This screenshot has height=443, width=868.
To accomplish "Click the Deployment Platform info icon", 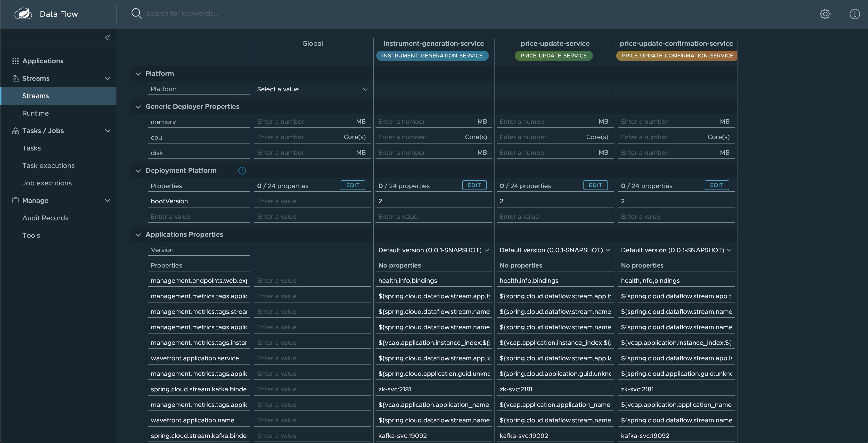I will (x=242, y=171).
